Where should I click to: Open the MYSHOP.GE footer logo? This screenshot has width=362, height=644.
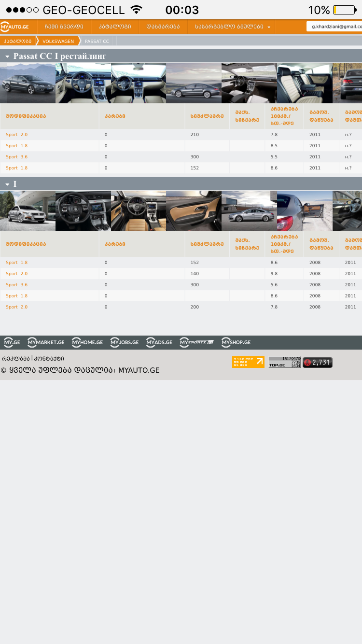236,342
